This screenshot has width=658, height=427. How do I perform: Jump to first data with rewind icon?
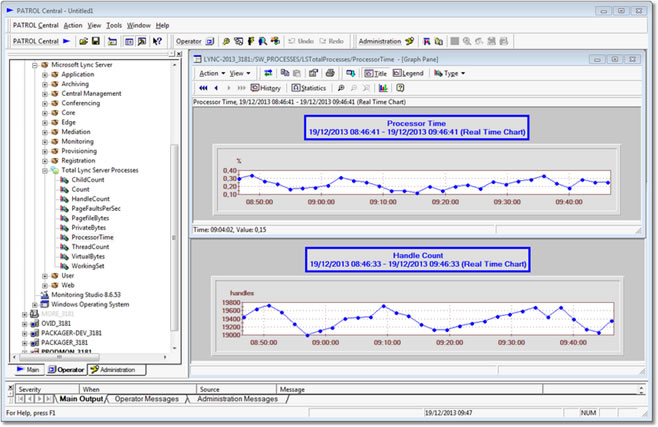tap(203, 88)
